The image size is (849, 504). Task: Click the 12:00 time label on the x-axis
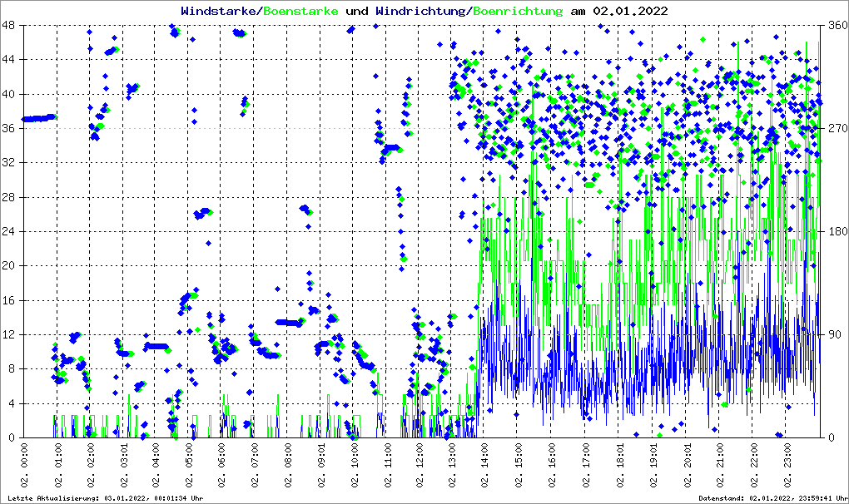pos(420,467)
